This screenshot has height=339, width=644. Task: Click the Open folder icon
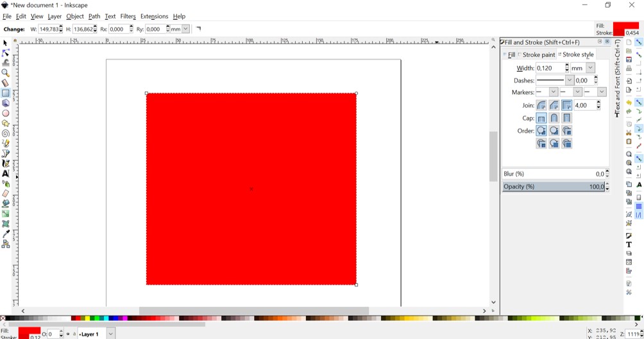tap(629, 51)
